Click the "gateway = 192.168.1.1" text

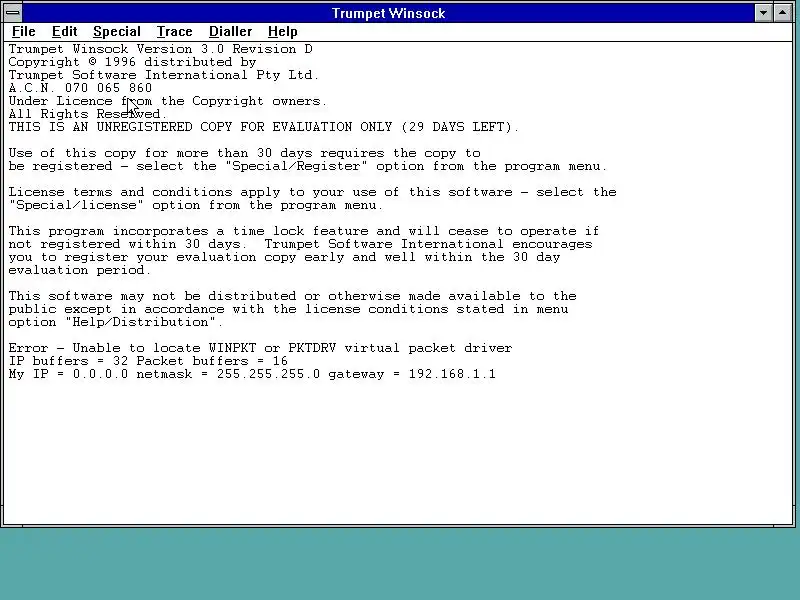coord(412,374)
